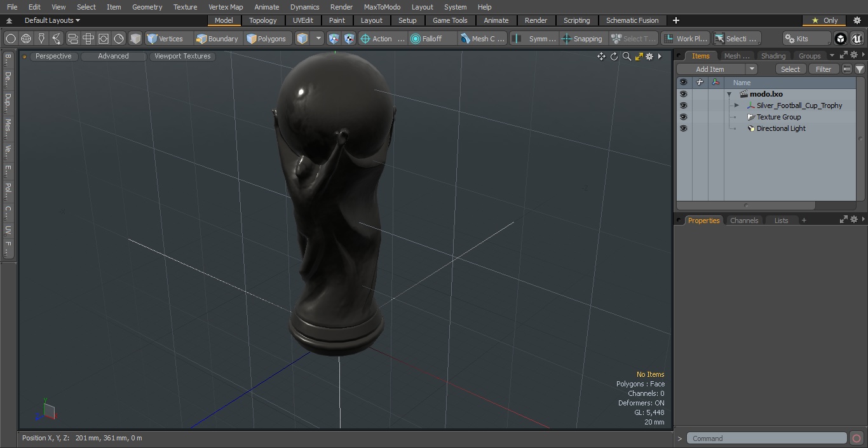This screenshot has height=448, width=868.
Task: Switch to the Game Tools layout tab
Action: click(x=450, y=20)
